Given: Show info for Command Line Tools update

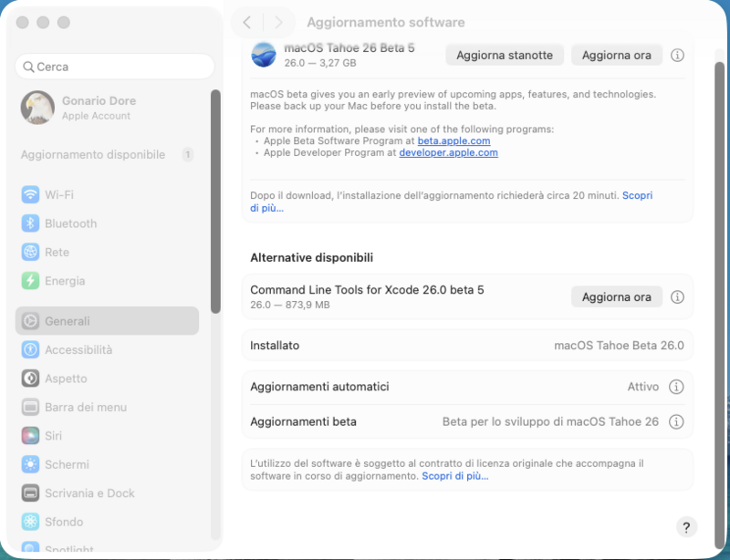Looking at the screenshot, I should click(x=677, y=297).
